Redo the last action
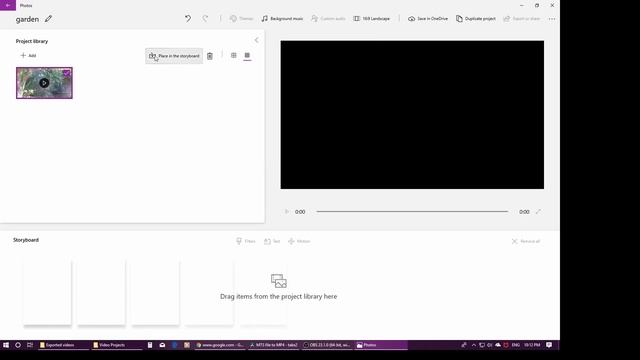 [x=205, y=18]
